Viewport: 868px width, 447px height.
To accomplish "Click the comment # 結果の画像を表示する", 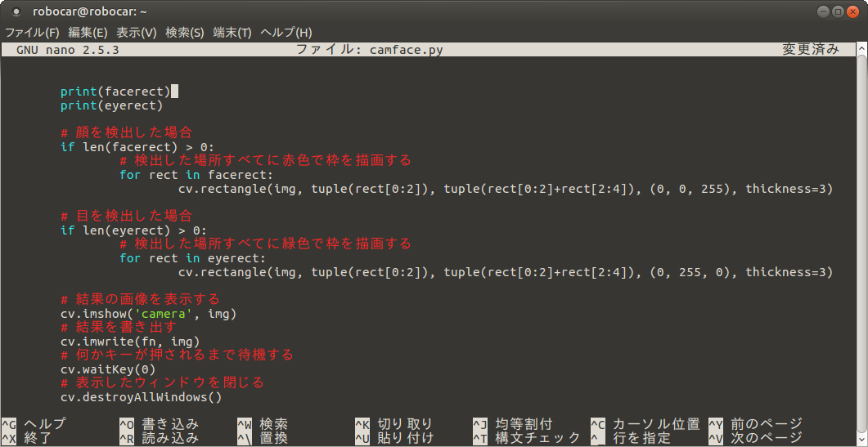I will click(x=141, y=299).
